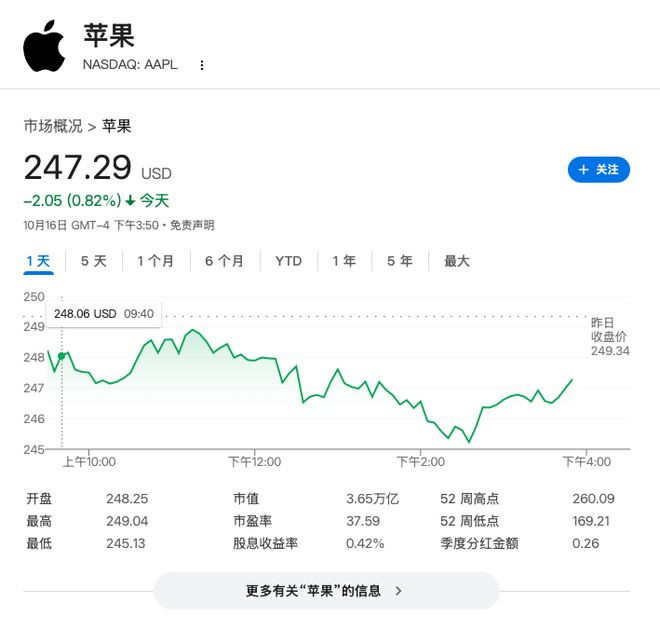Click the 市场概况 breadcrumb link

pos(53,126)
